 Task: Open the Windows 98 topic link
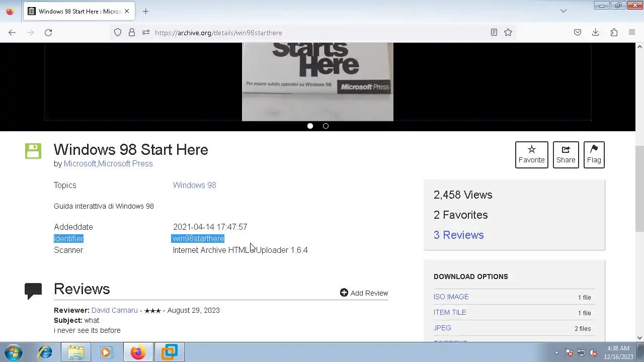point(194,185)
